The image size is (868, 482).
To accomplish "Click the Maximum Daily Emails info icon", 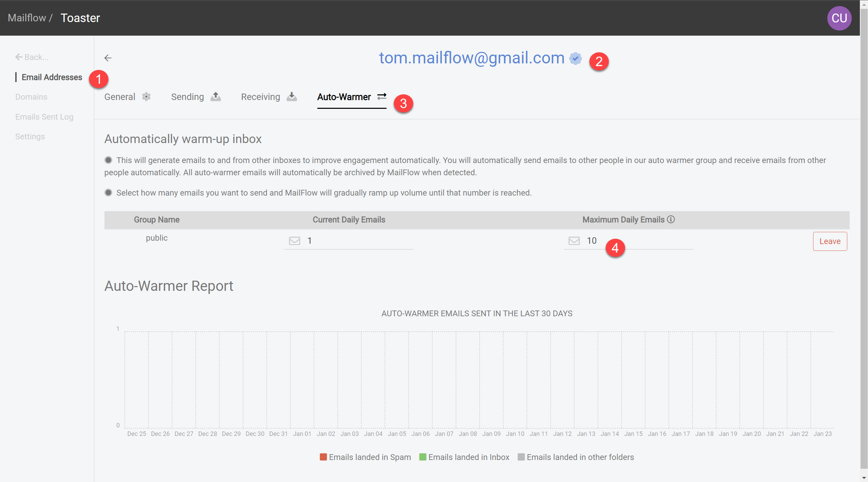I will 671,219.
